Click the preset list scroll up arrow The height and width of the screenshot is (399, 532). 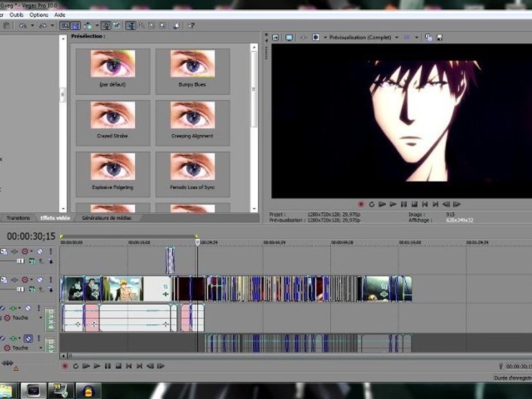[254, 48]
